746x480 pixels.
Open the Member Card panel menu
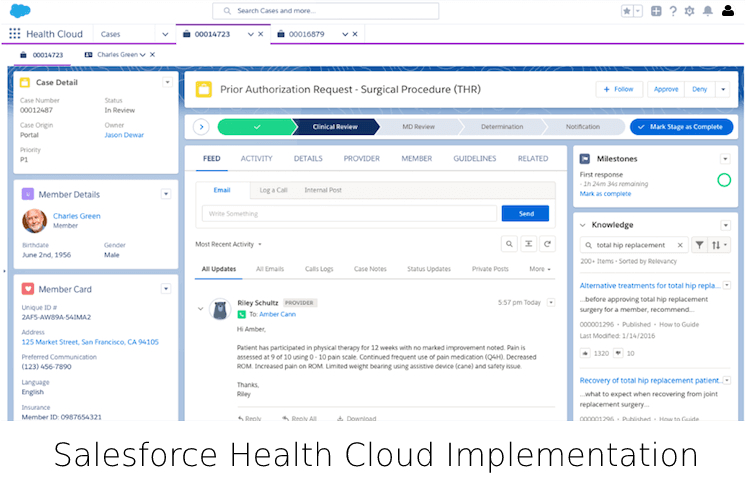[166, 289]
